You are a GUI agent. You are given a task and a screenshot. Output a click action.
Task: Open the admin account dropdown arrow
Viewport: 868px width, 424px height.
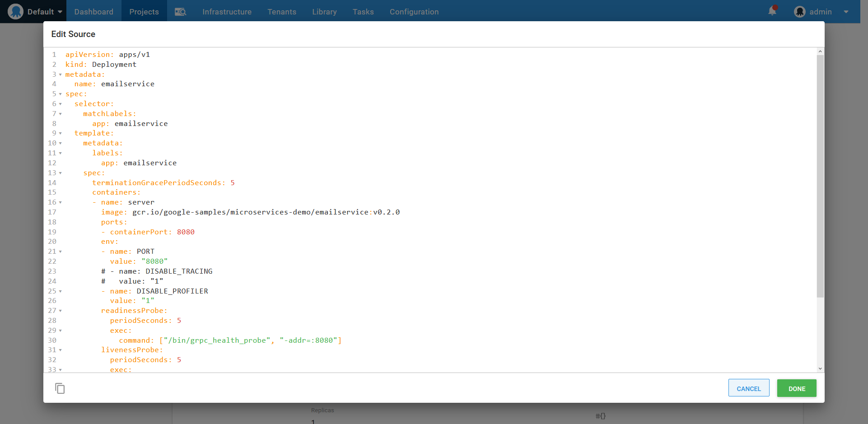pyautogui.click(x=847, y=12)
